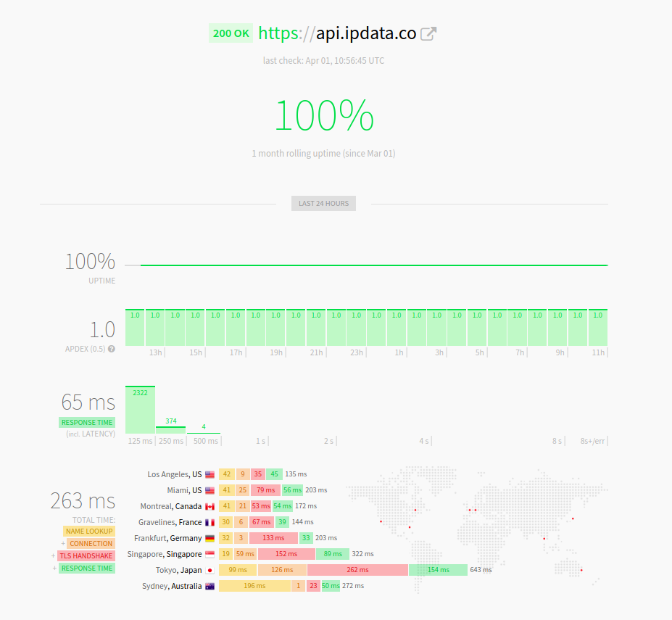Click Singapore's 89 ms response bar
This screenshot has height=620, width=672.
[333, 555]
